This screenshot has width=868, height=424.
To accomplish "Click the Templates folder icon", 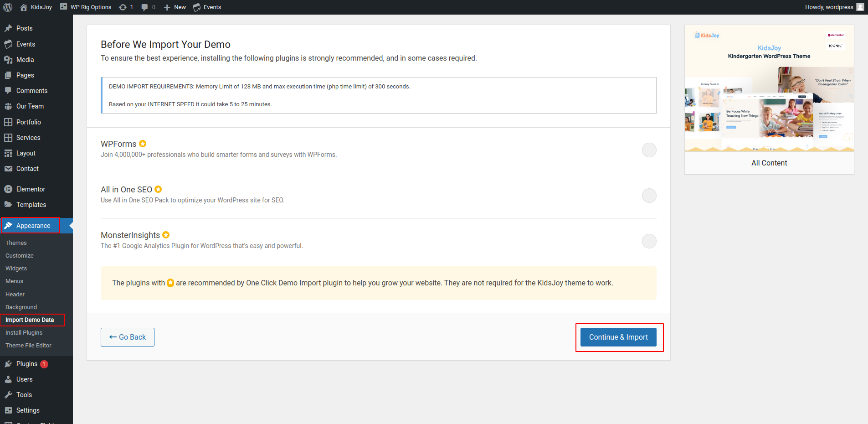I will pos(8,205).
